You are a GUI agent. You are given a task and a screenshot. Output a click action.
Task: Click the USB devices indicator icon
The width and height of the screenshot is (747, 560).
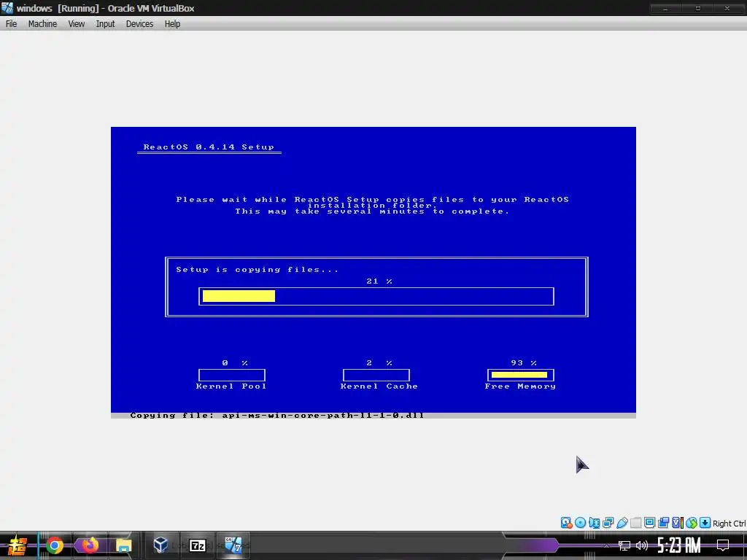(x=622, y=523)
